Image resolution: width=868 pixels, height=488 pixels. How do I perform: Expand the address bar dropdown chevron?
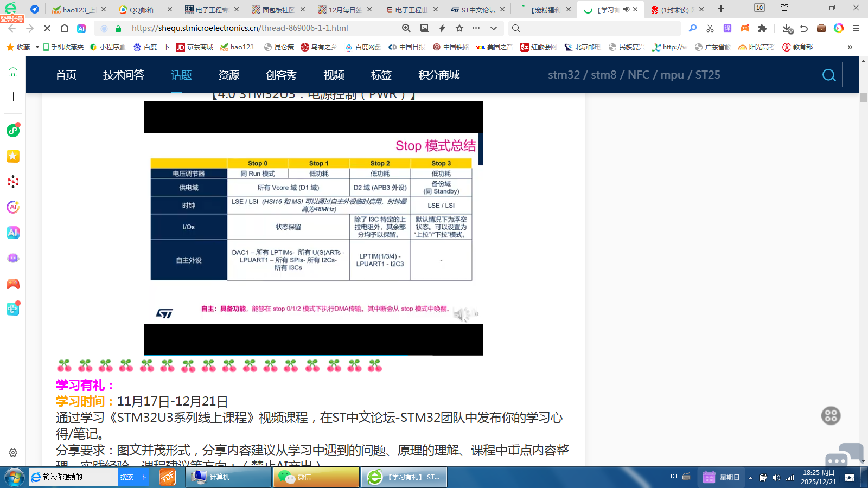coord(494,28)
